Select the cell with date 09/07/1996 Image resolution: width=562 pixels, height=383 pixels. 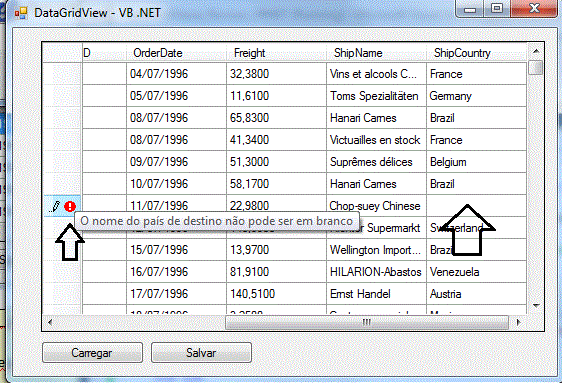tap(176, 162)
